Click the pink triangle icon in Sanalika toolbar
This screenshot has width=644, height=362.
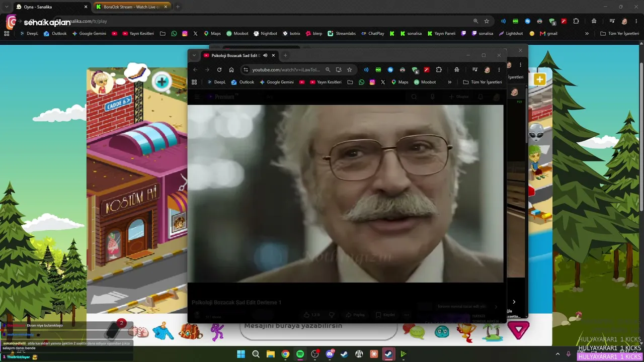pos(519,330)
